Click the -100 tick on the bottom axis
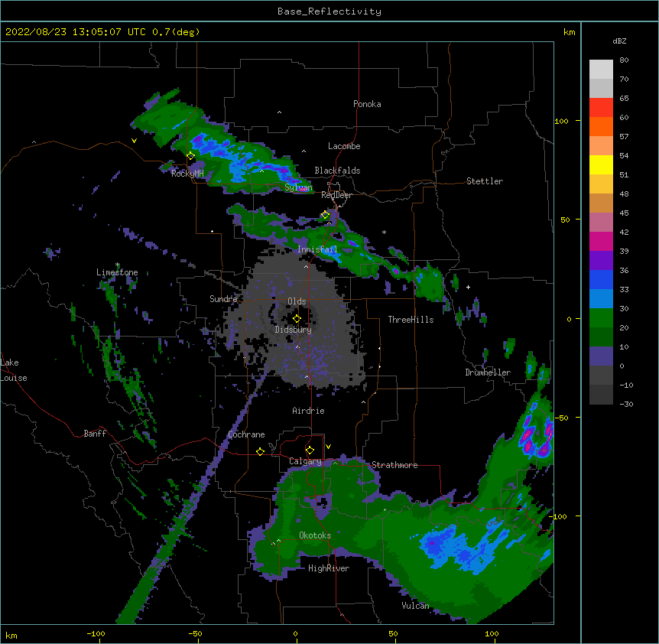The image size is (659, 644). (x=96, y=634)
